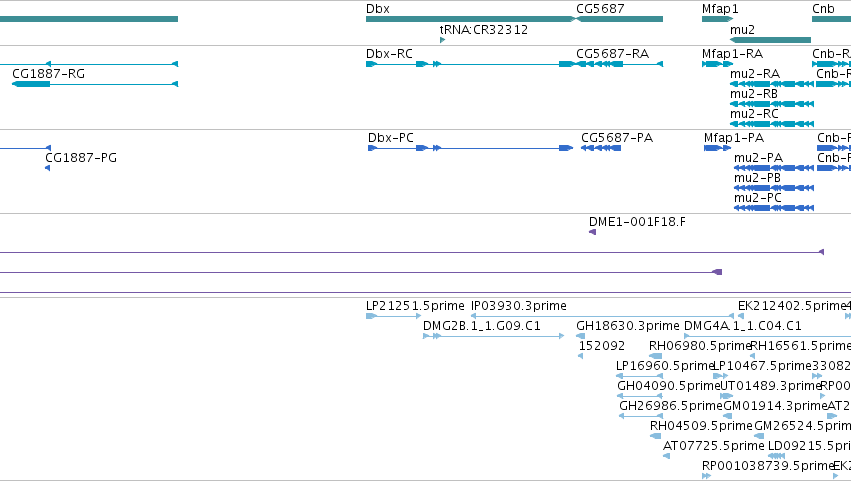Select the EK212402.5prime EST label
Image resolution: width=851 pixels, height=481 pixels.
(x=792, y=306)
